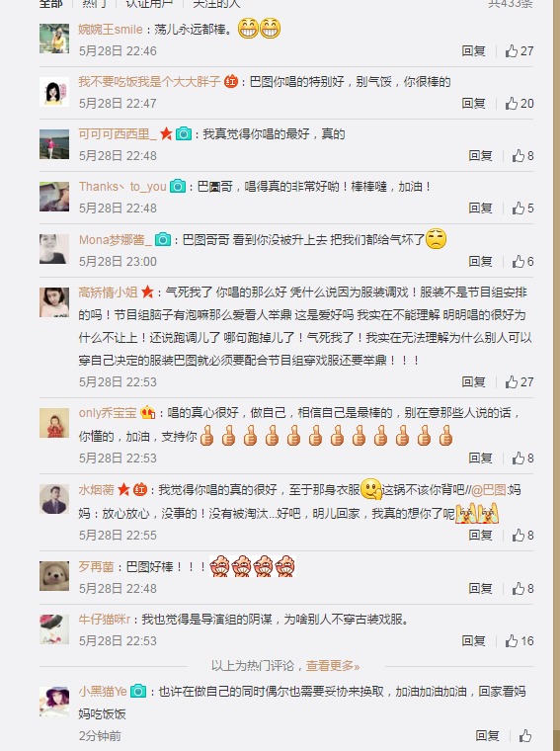Reply to Thanks、to_you's comment
Image resolution: width=560 pixels, height=751 pixels.
coord(480,208)
